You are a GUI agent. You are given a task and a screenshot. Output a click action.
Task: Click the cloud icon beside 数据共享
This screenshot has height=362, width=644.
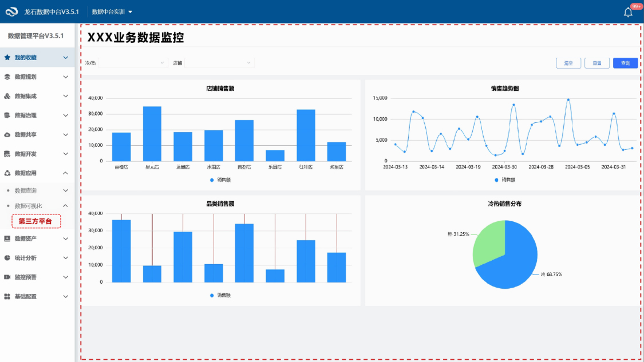coord(7,134)
